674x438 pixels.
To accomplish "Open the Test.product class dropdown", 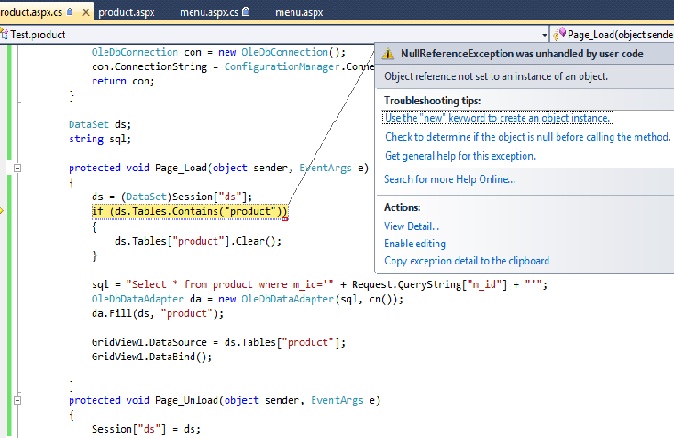I will [x=544, y=35].
